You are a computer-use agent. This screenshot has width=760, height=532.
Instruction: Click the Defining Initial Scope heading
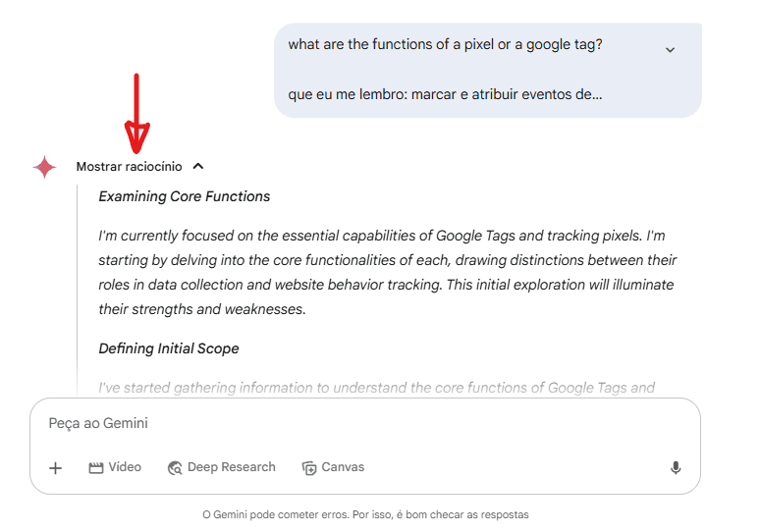(x=169, y=348)
